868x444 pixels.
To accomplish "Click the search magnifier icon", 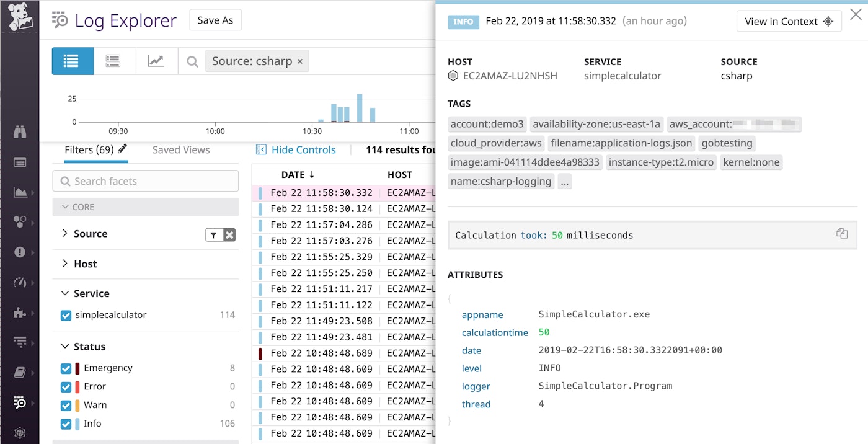I will point(193,61).
